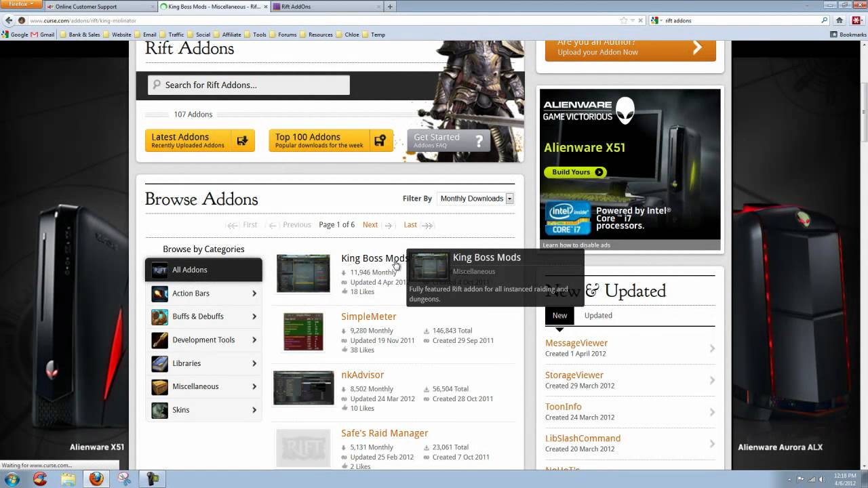Open the StorageViewer link
Viewport: 868px width, 488px height.
pyautogui.click(x=574, y=375)
